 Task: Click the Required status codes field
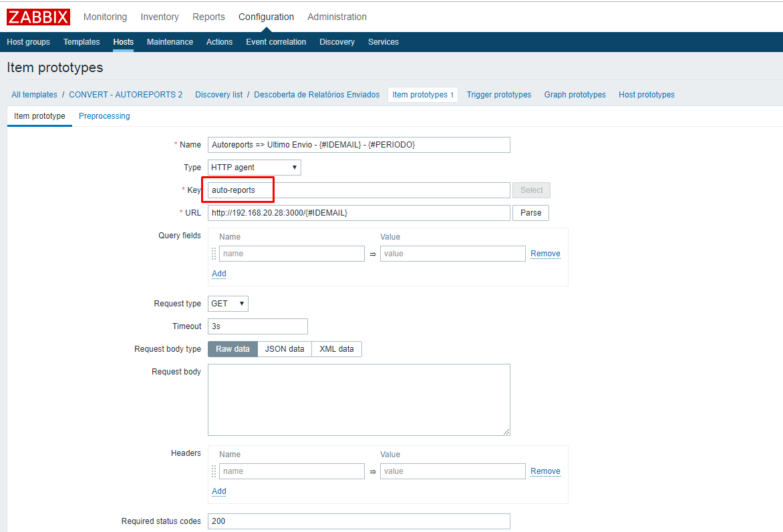[x=359, y=521]
